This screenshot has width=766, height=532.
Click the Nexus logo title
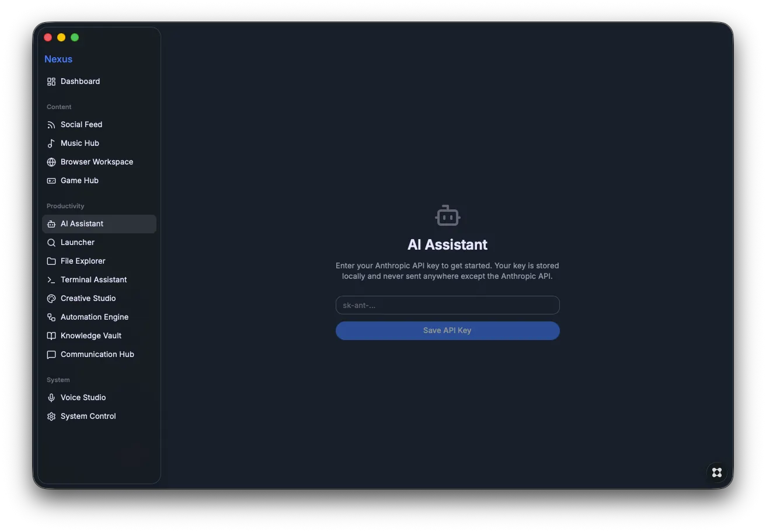coord(58,59)
